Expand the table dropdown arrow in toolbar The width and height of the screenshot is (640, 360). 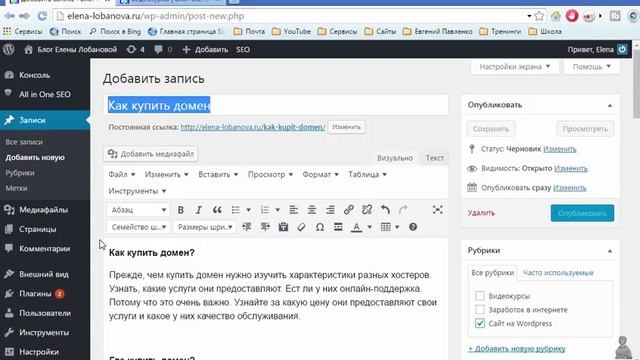coord(397,227)
